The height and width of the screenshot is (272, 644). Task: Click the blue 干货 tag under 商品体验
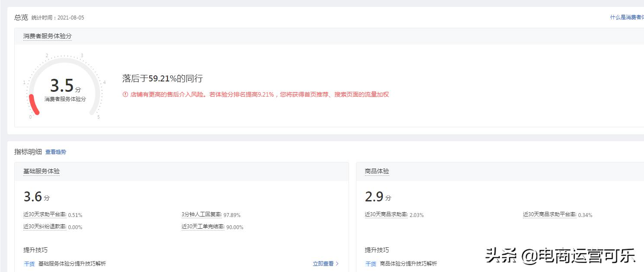371,263
